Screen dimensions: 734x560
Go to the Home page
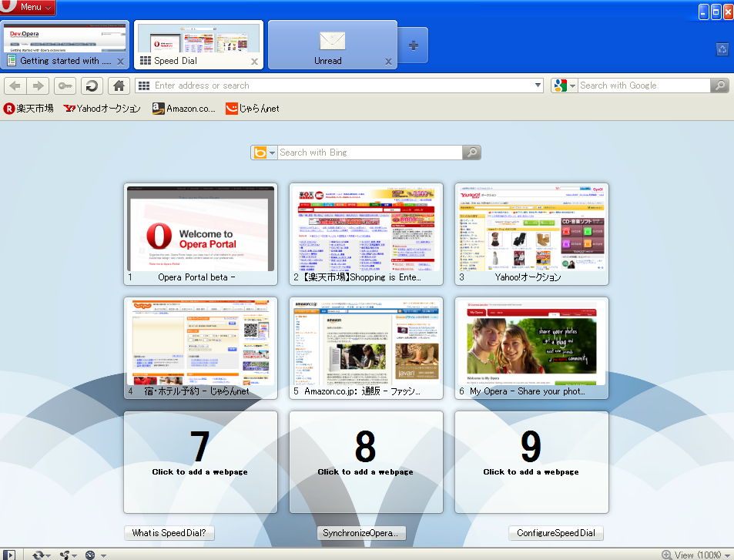pos(119,86)
